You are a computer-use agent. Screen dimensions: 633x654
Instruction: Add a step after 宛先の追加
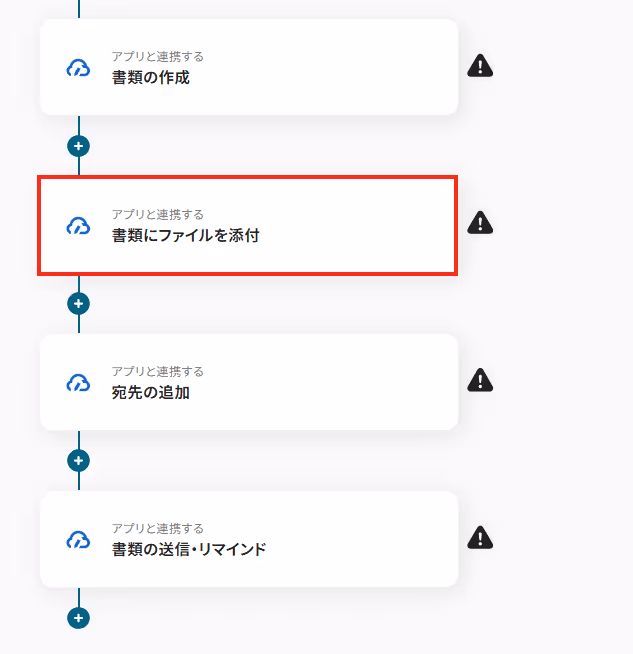(78, 460)
